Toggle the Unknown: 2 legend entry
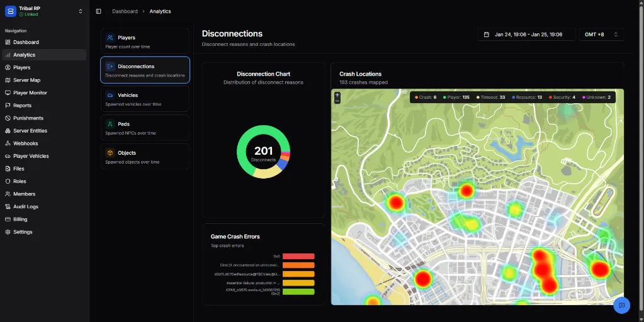This screenshot has height=322, width=644. coord(596,97)
